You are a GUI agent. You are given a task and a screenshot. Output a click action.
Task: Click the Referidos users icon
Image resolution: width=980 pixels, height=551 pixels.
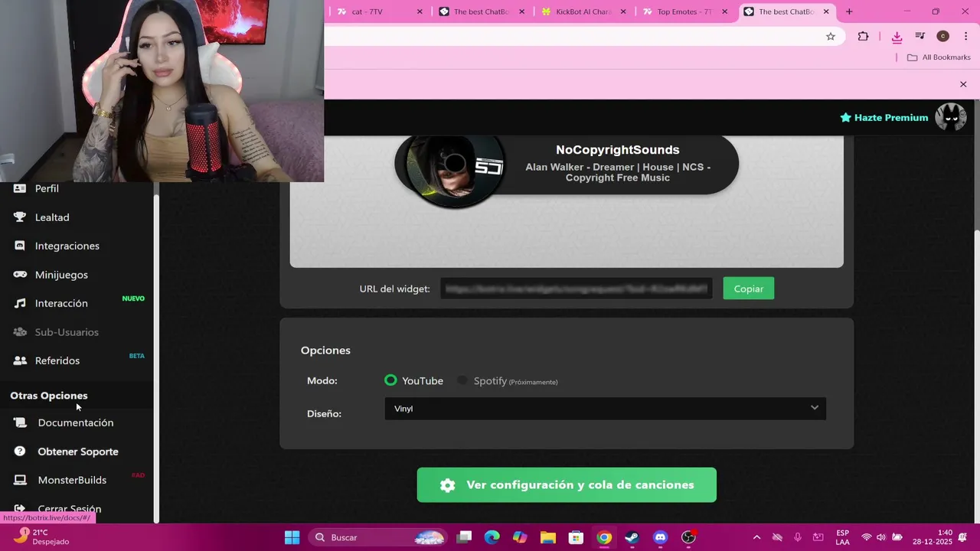(20, 360)
